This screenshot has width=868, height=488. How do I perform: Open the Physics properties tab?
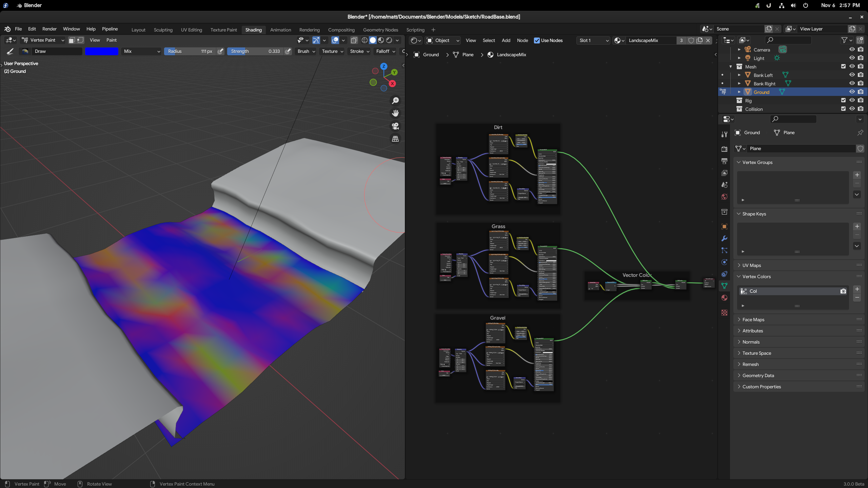[724, 262]
